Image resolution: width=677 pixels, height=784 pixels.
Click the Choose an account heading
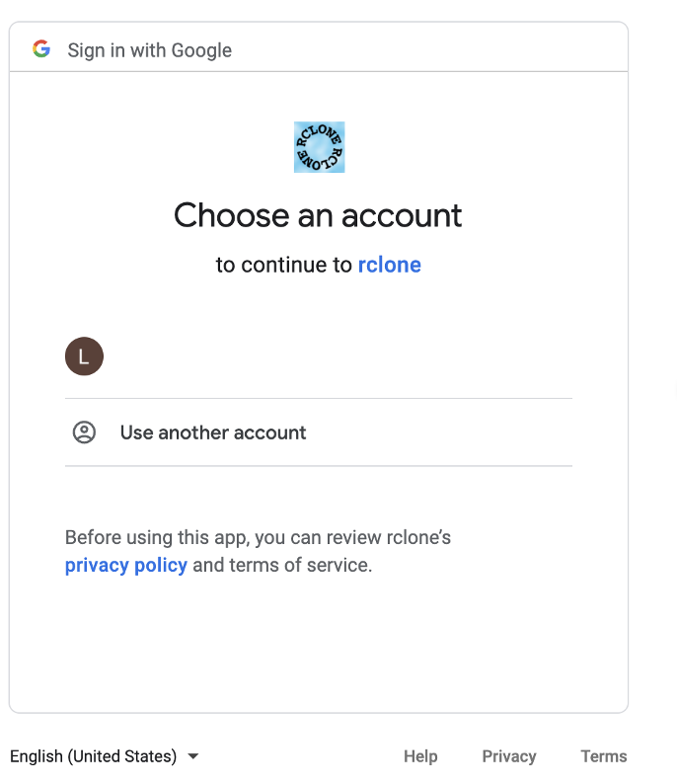coord(318,215)
